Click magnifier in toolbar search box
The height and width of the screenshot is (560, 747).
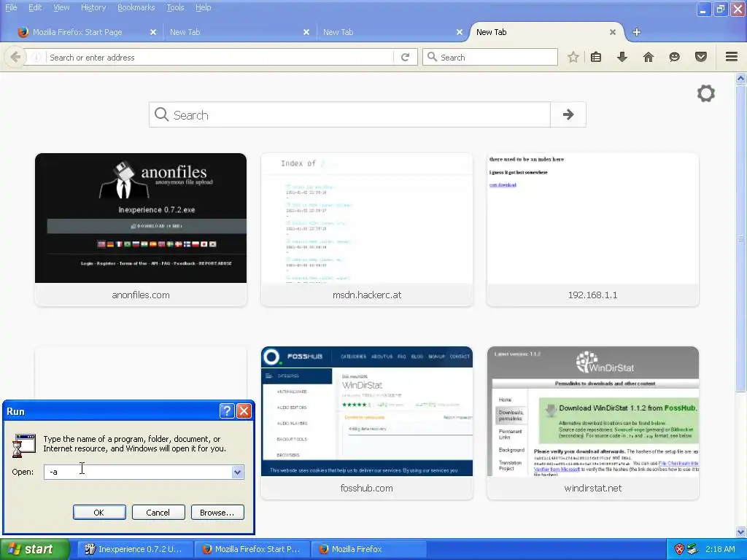[432, 57]
